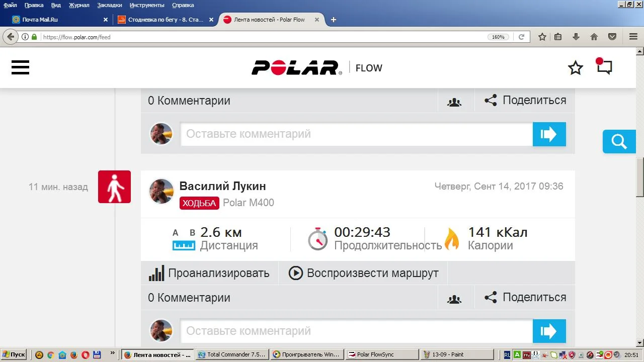644x362 pixels.
Task: Click the lower Оставьте комментарий field
Action: click(x=357, y=331)
